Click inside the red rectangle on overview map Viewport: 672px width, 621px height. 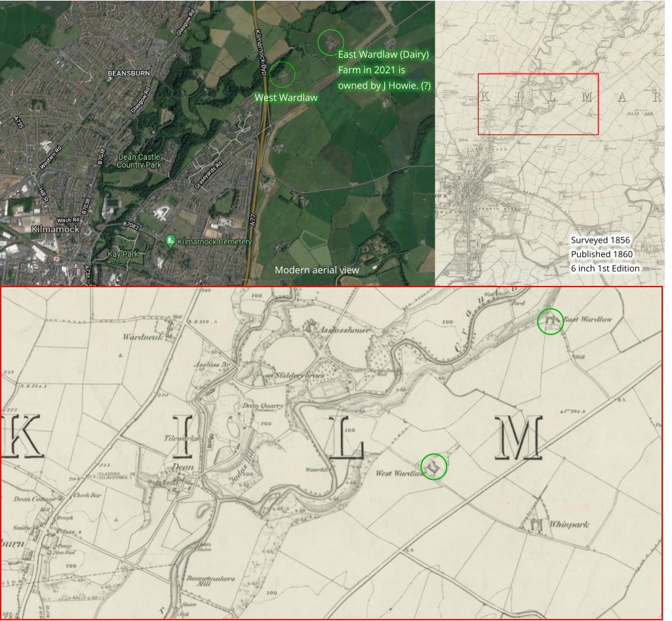[x=538, y=104]
